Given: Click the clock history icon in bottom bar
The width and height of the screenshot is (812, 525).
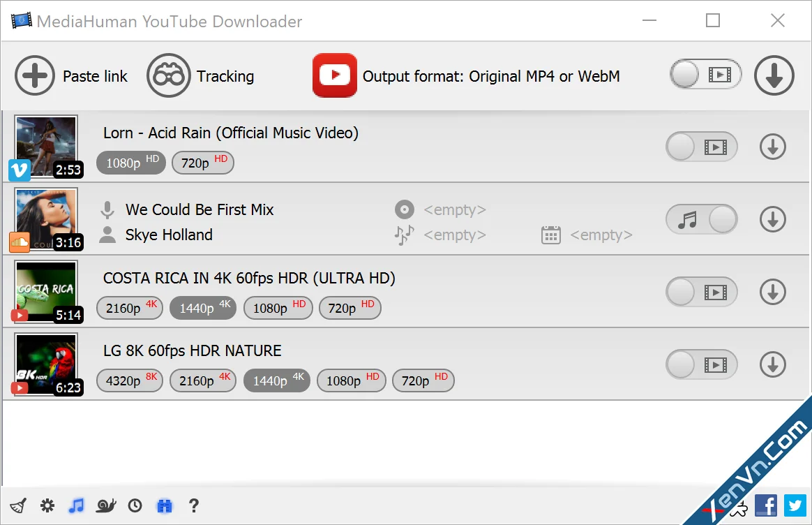Looking at the screenshot, I should [135, 505].
